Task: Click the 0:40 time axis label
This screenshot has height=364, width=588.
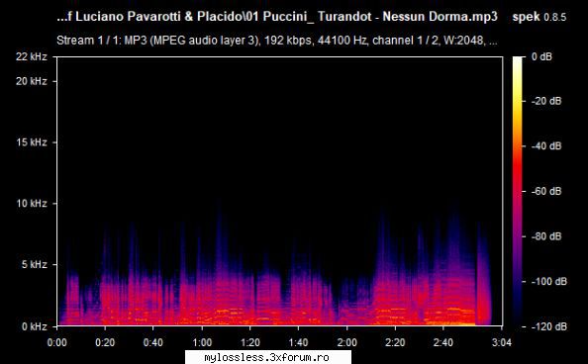Action: [153, 342]
